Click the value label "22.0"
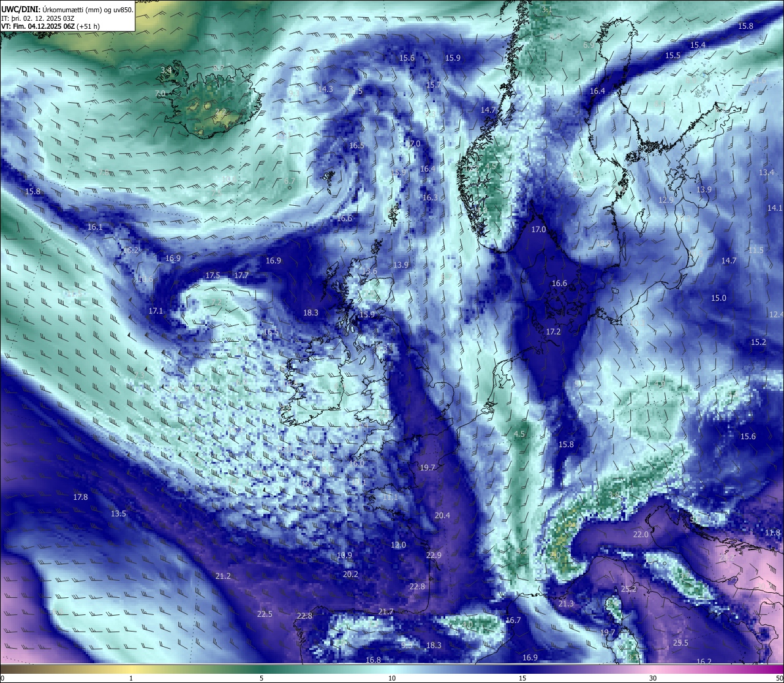The width and height of the screenshot is (784, 683). tap(641, 535)
